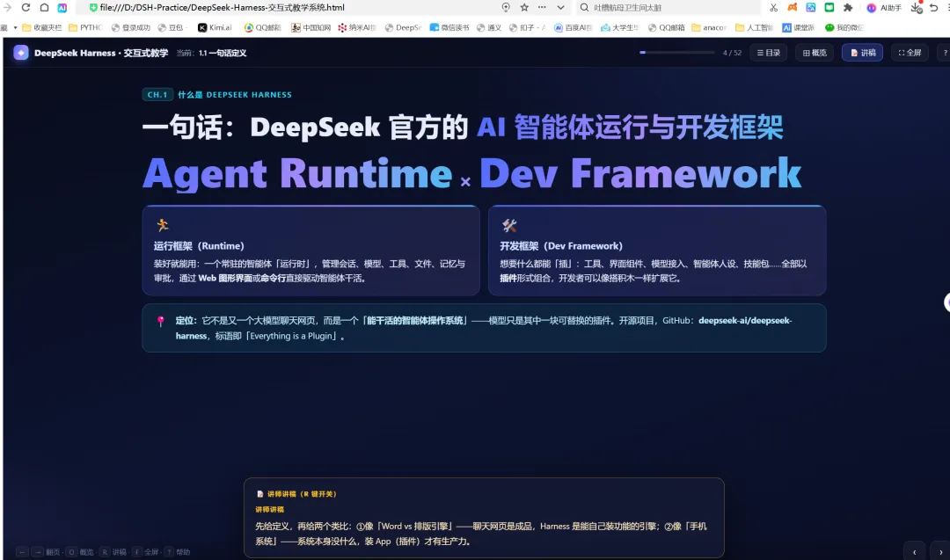Open the 扣子 bookmark
Viewport: 950px width, 560px height.
coord(527,27)
